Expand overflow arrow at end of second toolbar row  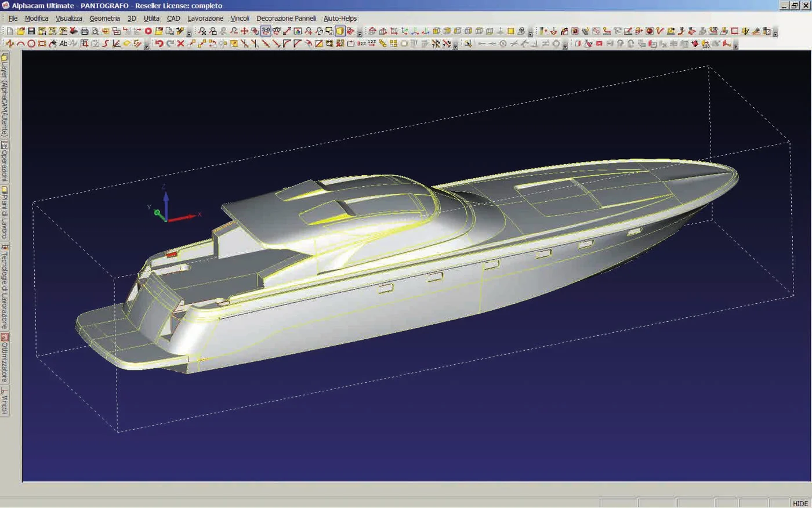coord(735,45)
